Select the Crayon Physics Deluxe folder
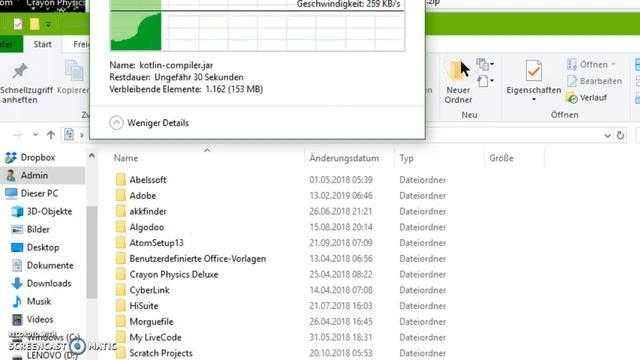Image resolution: width=640 pixels, height=360 pixels. pyautogui.click(x=174, y=274)
